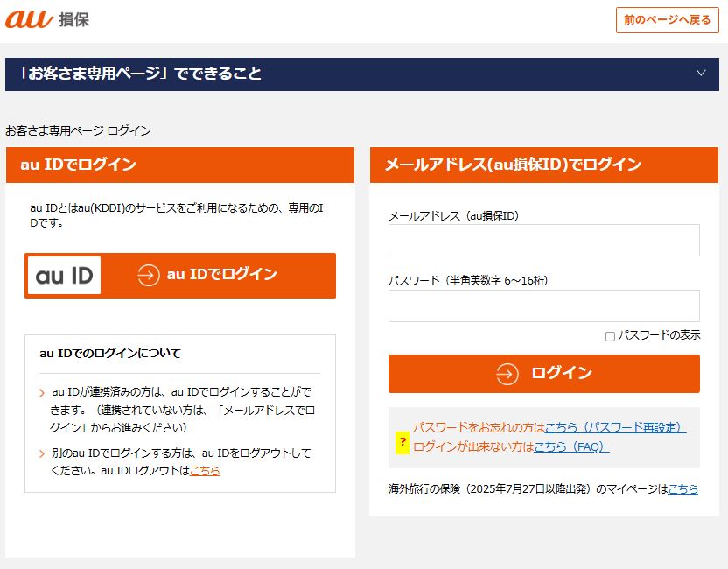Click the 「お客さま専用ページ」でできること title text
728x569 pixels.
(x=140, y=74)
